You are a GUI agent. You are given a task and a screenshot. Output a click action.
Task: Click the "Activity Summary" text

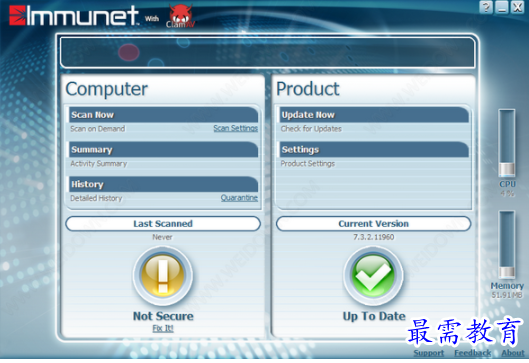[x=99, y=164]
